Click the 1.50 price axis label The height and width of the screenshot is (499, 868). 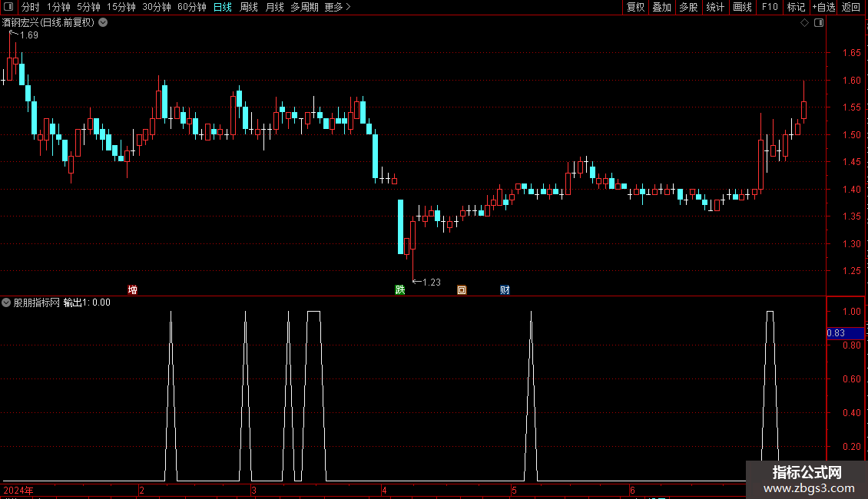pyautogui.click(x=851, y=135)
